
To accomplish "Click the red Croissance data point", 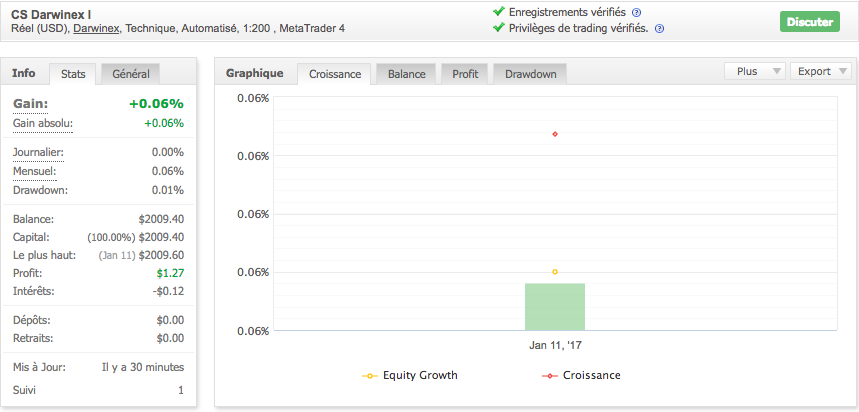I will tap(555, 134).
